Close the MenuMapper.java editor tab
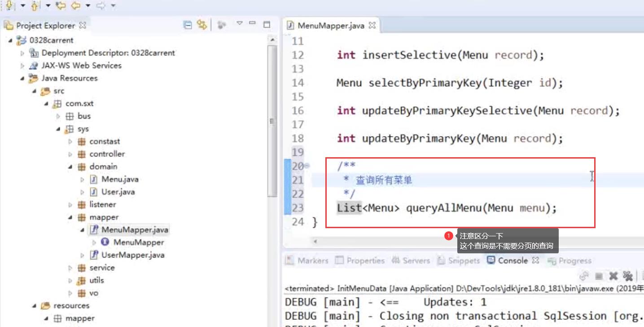 372,26
